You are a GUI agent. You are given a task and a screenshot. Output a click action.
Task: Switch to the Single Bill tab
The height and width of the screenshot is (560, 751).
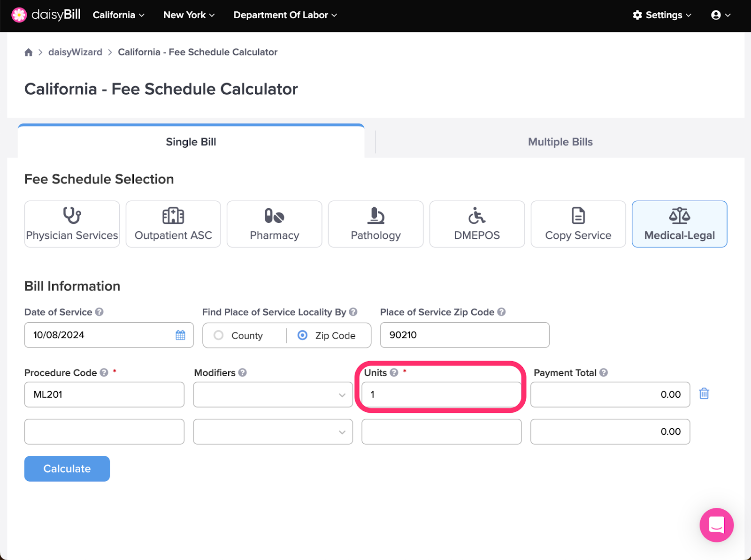tap(191, 142)
